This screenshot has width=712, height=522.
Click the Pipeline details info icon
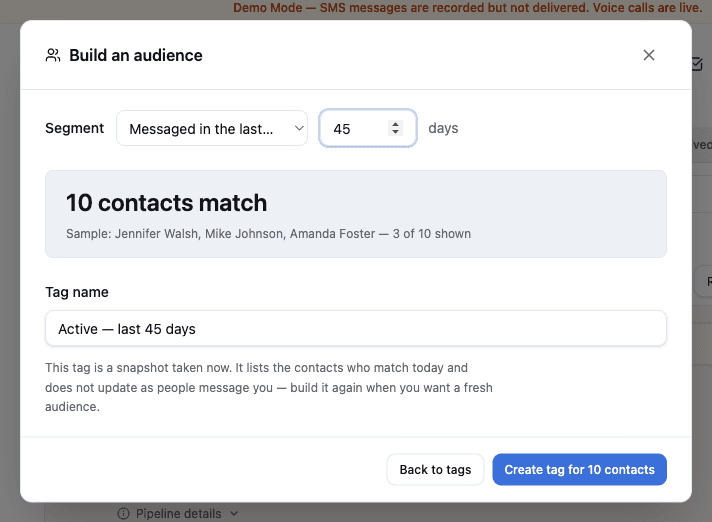(x=123, y=514)
